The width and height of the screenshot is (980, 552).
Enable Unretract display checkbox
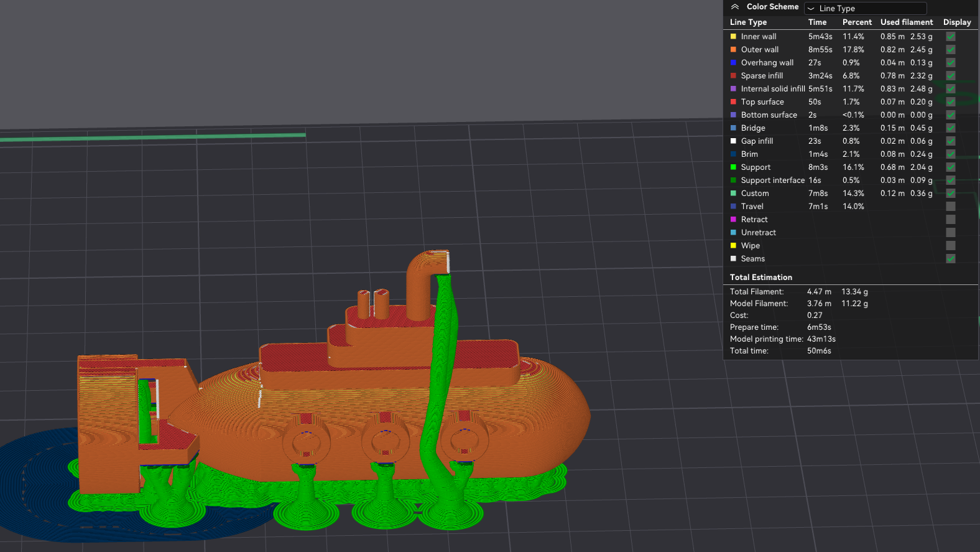[x=951, y=233]
